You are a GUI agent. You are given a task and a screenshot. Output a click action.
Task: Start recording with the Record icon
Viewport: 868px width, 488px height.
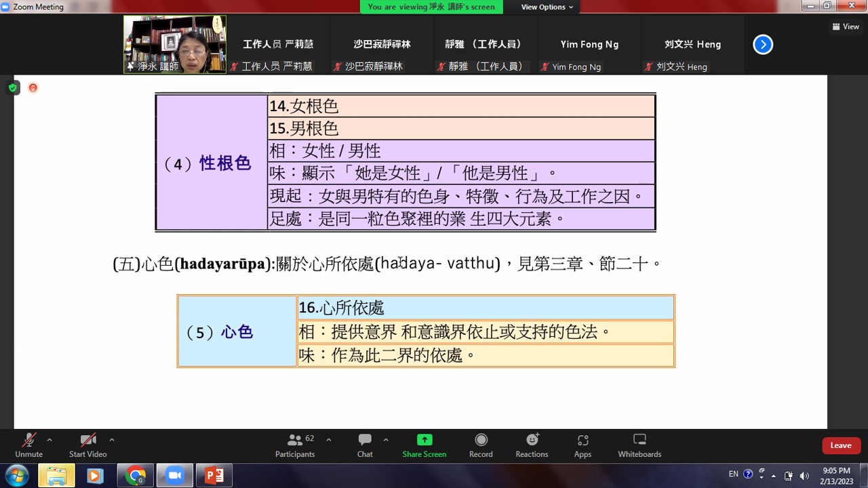[x=481, y=441]
